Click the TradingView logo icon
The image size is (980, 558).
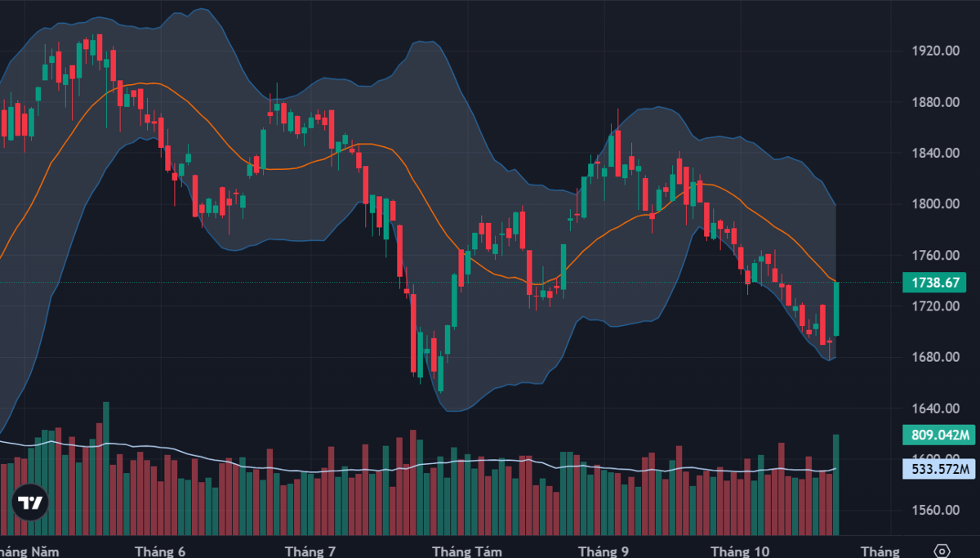(30, 504)
